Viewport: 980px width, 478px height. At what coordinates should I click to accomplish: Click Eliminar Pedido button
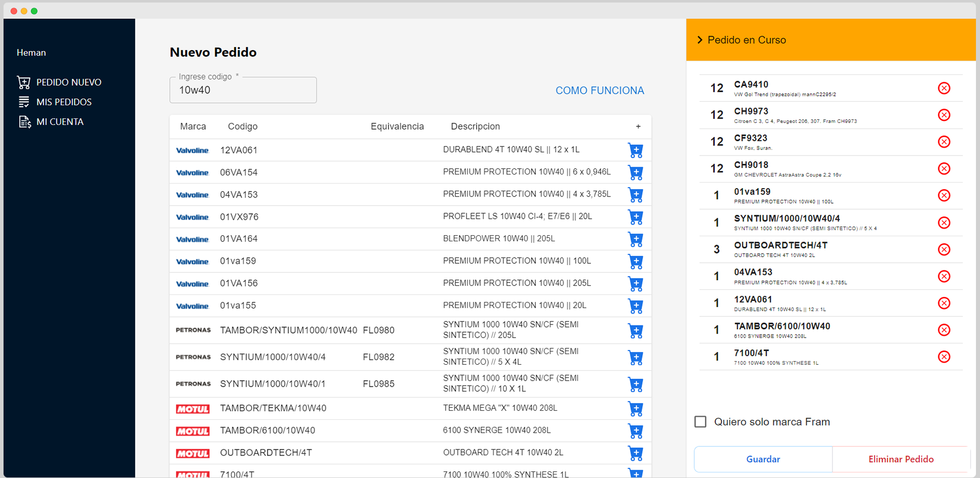pos(901,459)
